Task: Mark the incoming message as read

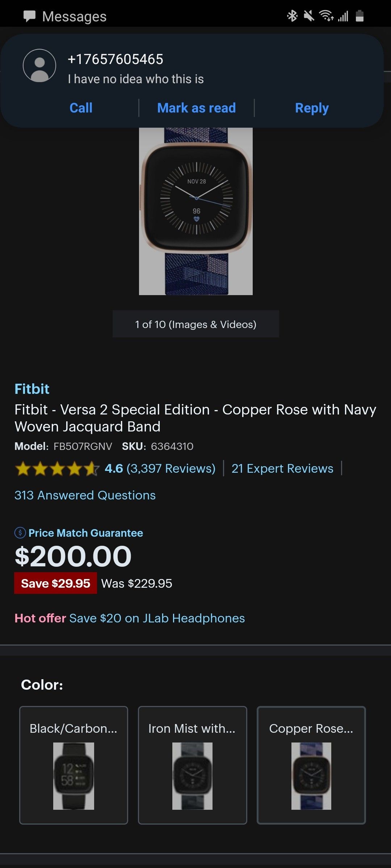Action: click(196, 107)
